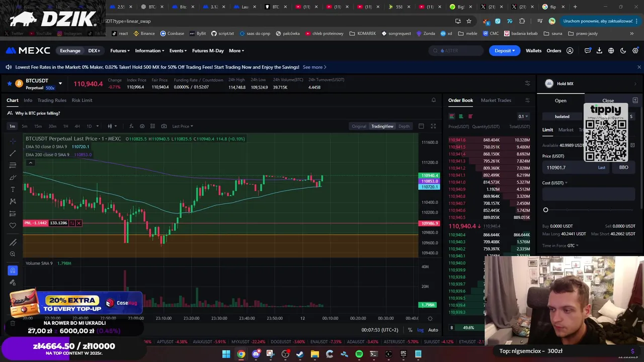644x362 pixels.
Task: Change order book 0.1 grouping
Action: 523,117
